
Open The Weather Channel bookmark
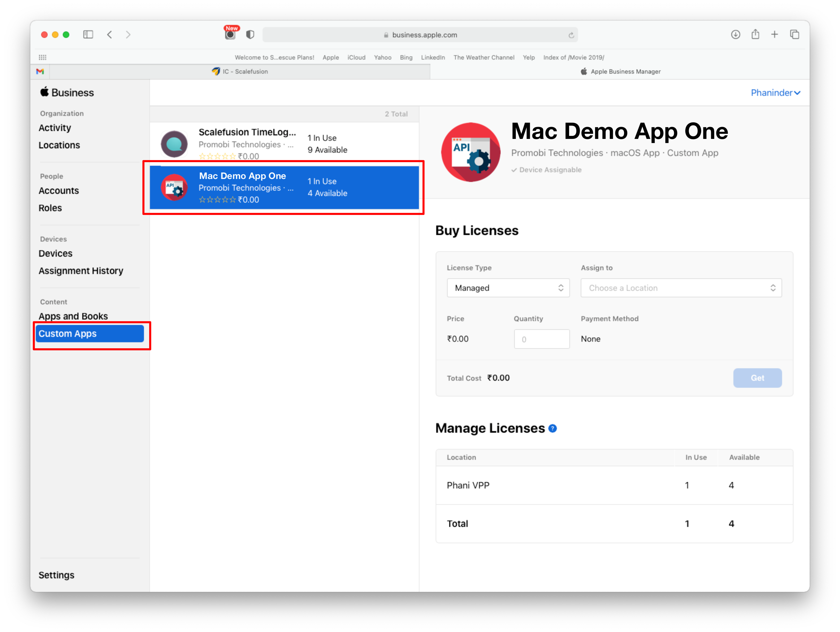484,57
